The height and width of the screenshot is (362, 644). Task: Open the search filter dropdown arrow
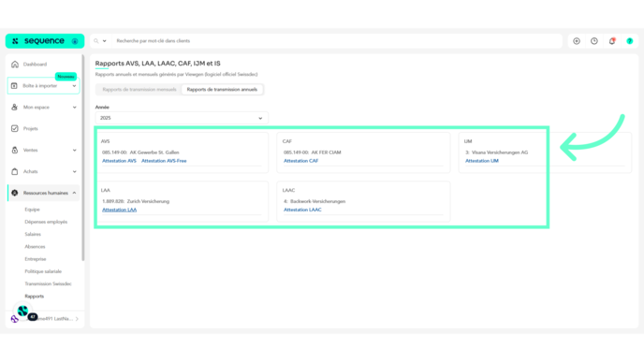[x=104, y=41]
